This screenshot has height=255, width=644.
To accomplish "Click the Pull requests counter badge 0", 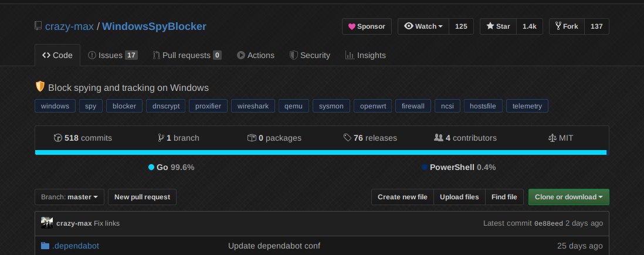I will [x=217, y=56].
